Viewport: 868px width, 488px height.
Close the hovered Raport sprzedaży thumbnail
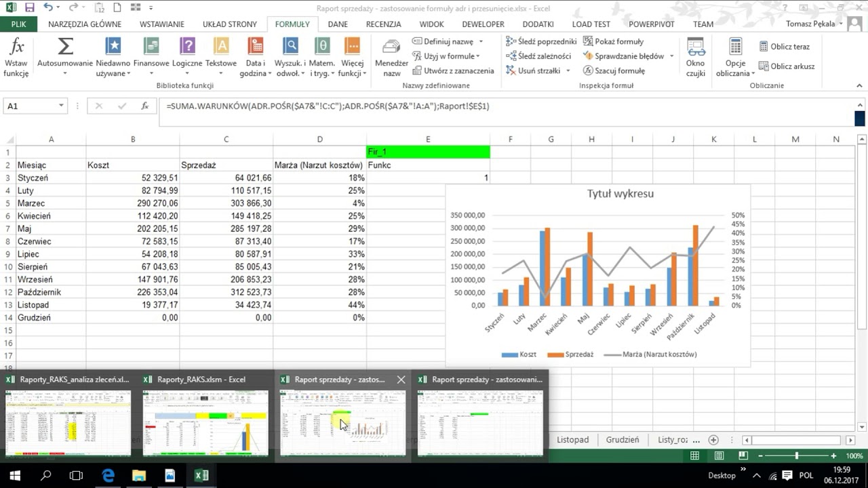point(401,380)
